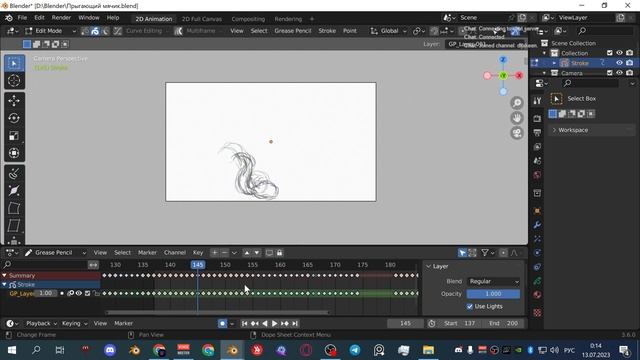Jump to the first frame
Viewport: 640px width, 360px height.
click(x=244, y=324)
